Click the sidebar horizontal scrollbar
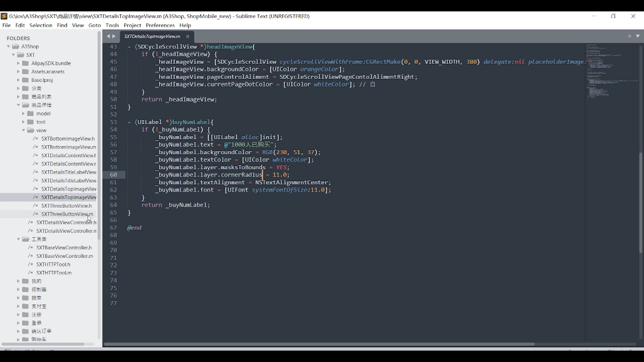The width and height of the screenshot is (644, 362). pyautogui.click(x=43, y=344)
